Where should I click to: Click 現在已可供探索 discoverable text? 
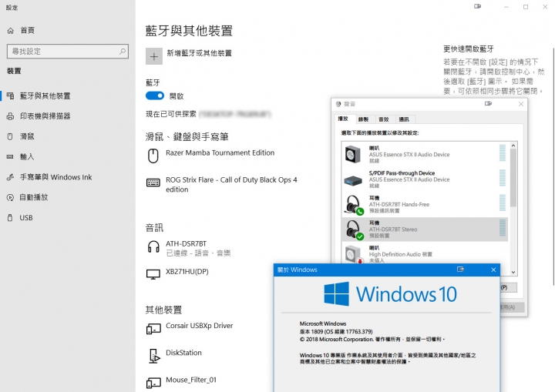[x=171, y=114]
